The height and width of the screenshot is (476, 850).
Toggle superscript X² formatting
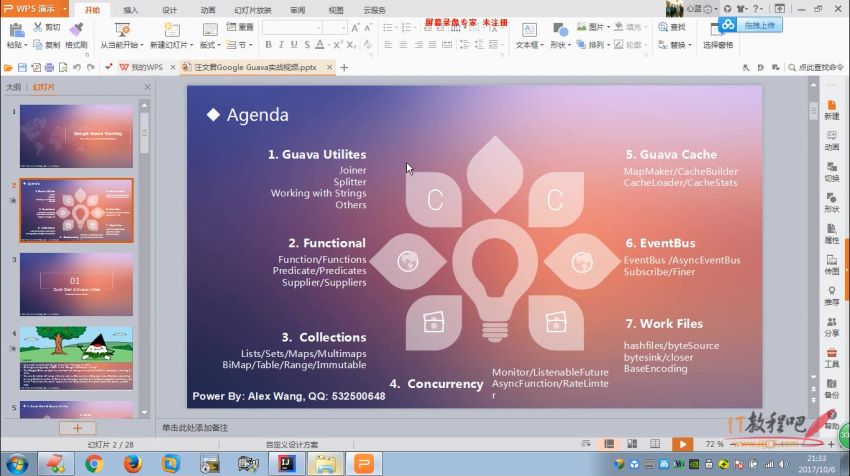pyautogui.click(x=338, y=44)
